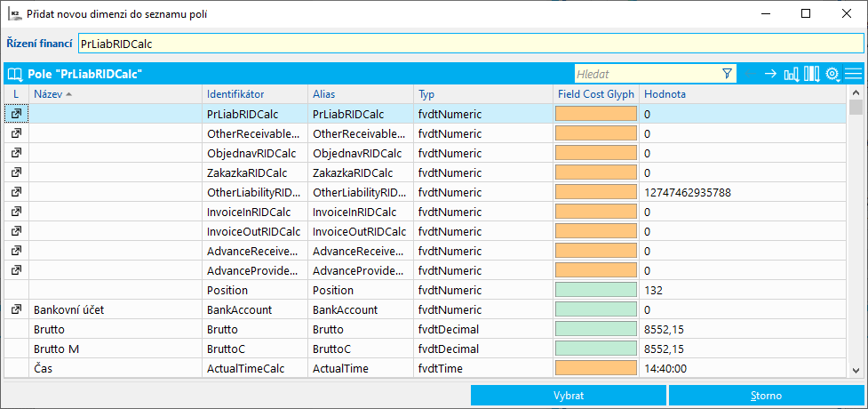Open the chart icon in panel header

tap(791, 74)
